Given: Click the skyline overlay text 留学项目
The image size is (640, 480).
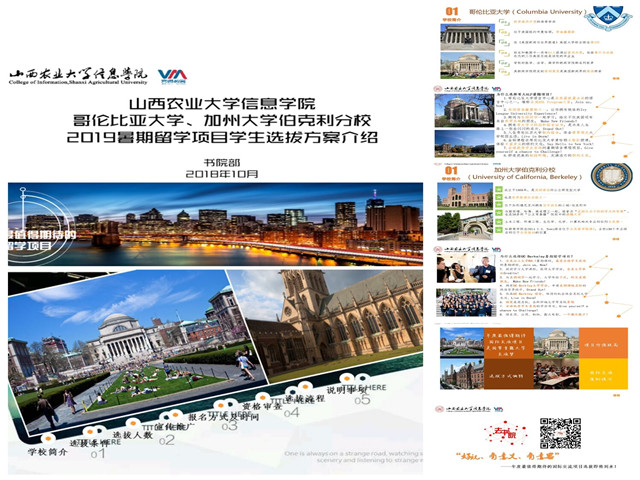Looking at the screenshot, I should click(30, 246).
